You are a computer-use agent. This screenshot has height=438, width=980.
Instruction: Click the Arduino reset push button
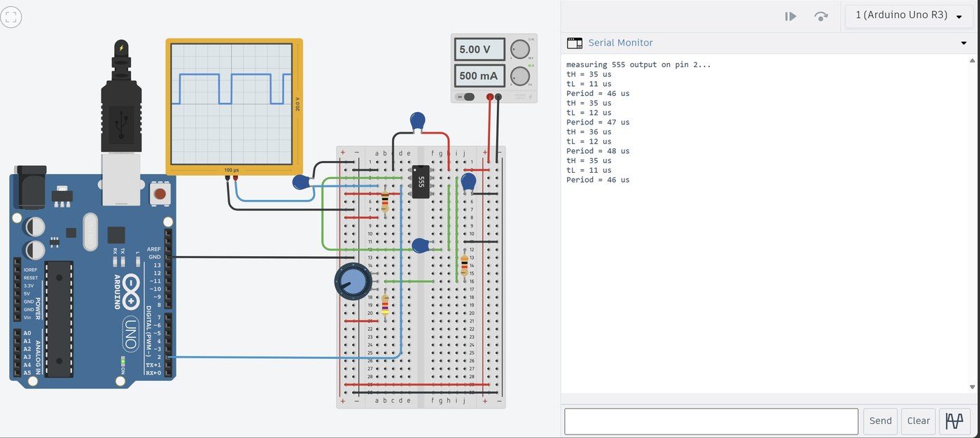(x=160, y=193)
